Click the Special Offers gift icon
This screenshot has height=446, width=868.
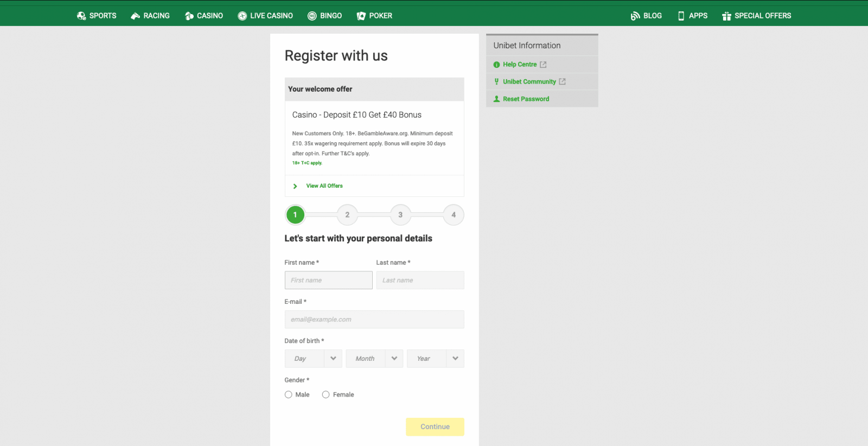(726, 16)
